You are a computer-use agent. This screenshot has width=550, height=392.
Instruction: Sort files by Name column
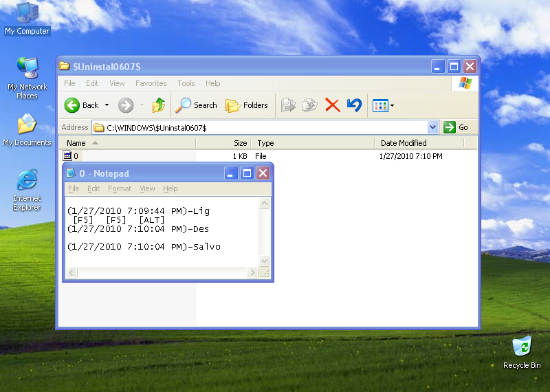(127, 143)
